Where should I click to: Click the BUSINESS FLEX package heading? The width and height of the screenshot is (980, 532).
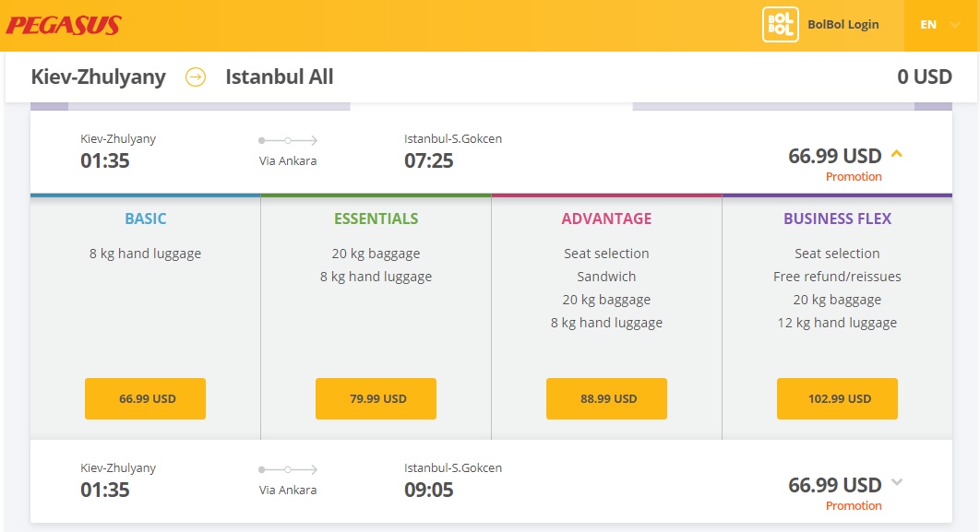(838, 219)
